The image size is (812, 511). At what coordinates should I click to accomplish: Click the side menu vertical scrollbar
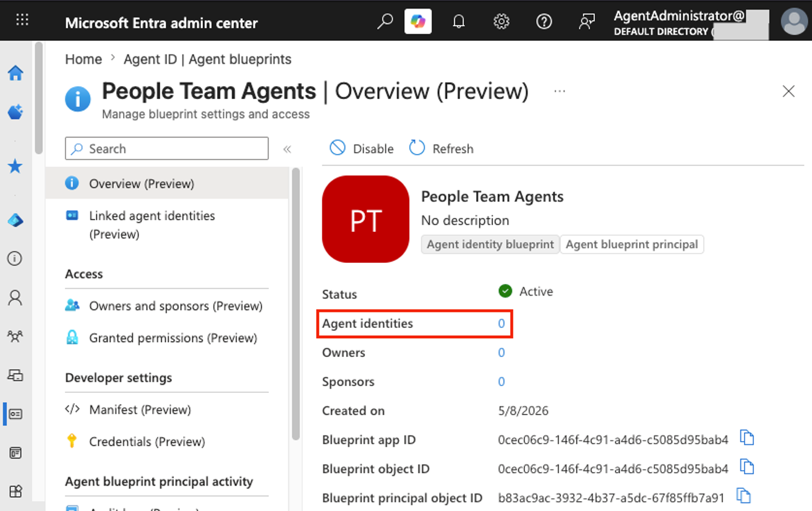[x=296, y=304]
